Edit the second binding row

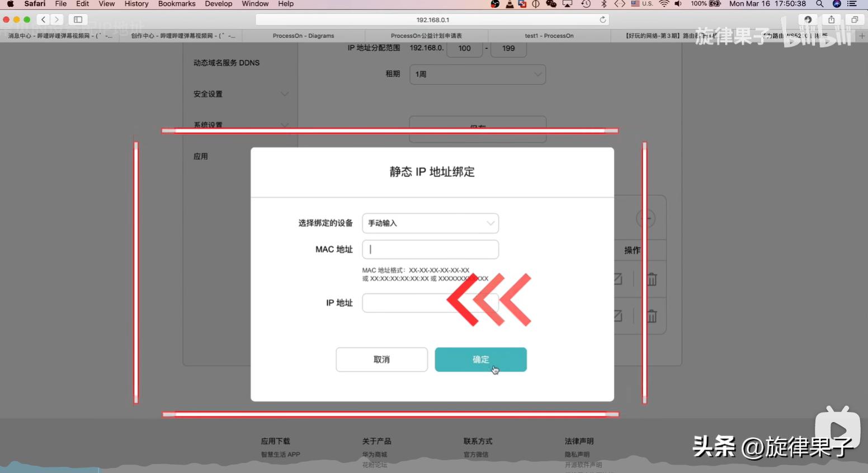(x=617, y=316)
